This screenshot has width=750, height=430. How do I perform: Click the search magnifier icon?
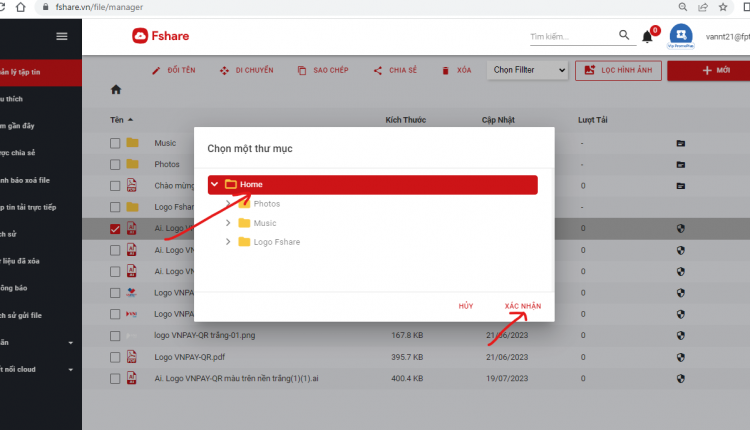point(624,35)
